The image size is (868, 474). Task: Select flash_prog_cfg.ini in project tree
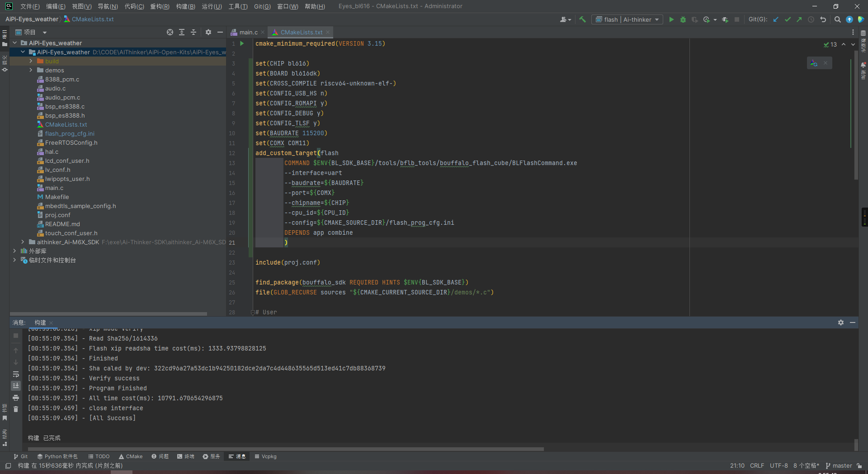[x=70, y=133]
